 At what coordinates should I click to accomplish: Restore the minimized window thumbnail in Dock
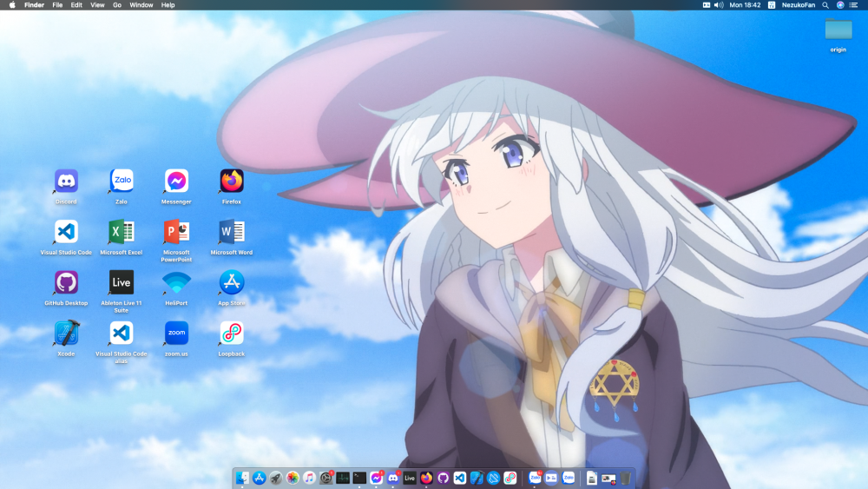click(x=608, y=479)
